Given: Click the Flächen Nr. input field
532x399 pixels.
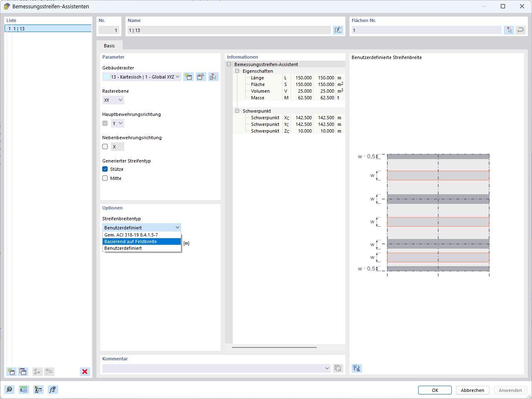Looking at the screenshot, I should click(x=426, y=30).
